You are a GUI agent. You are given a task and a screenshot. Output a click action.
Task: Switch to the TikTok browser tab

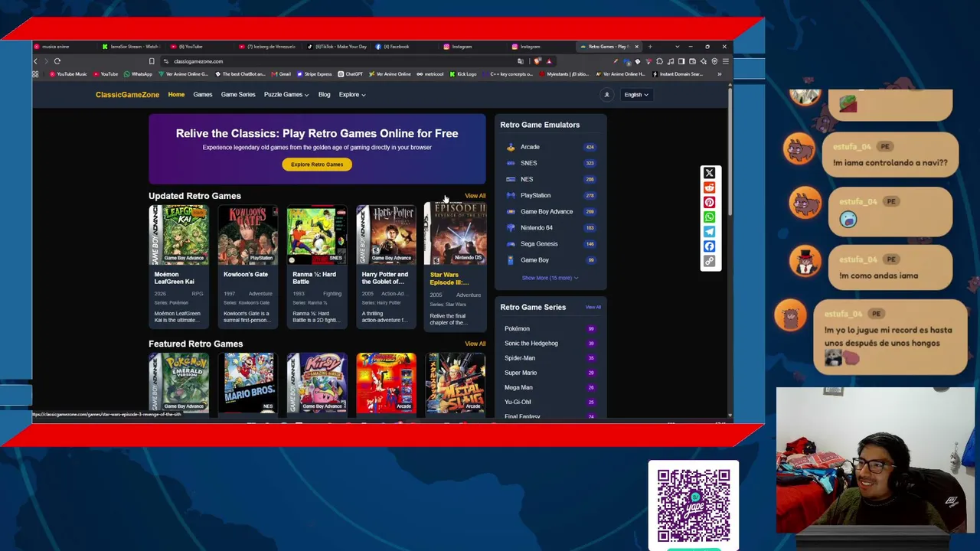[x=338, y=47]
